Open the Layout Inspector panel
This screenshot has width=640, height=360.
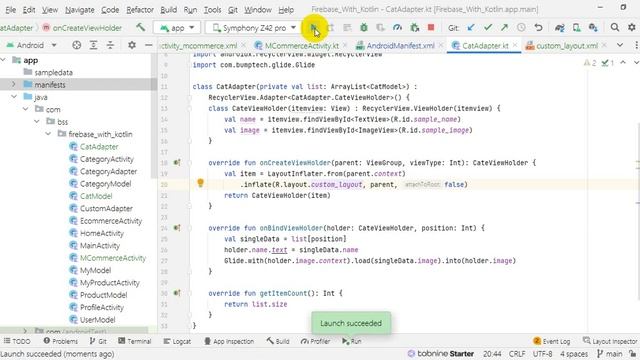click(x=610, y=341)
